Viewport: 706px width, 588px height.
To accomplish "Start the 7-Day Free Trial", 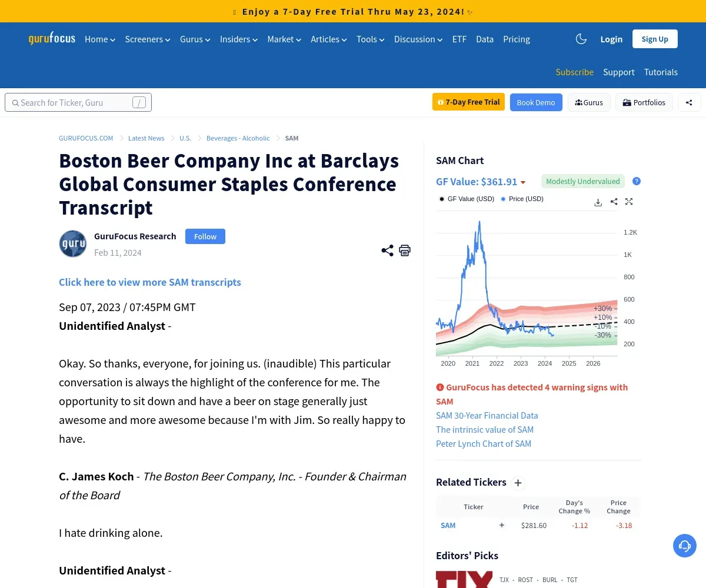I will pos(468,102).
